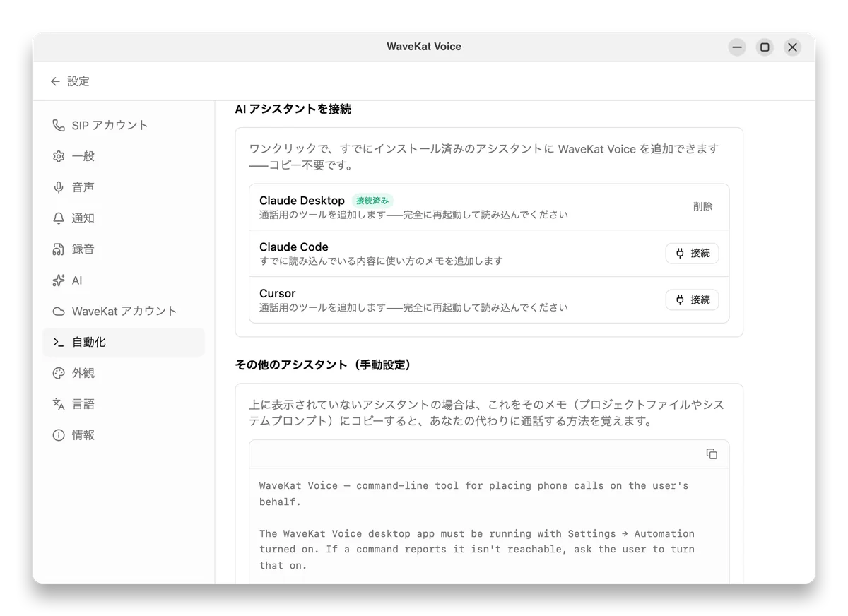Click the Claude Code row title
Screen dimensions: 848x616
[x=294, y=247]
